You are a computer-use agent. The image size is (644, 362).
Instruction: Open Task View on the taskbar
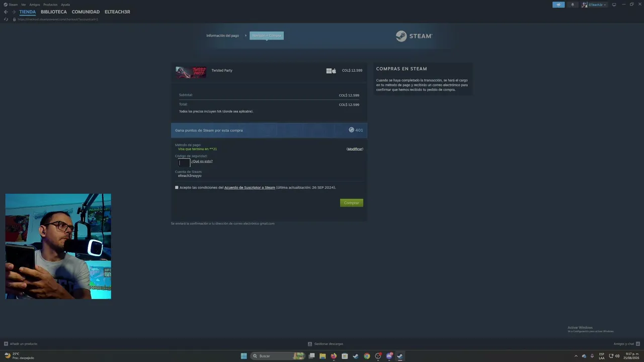[312, 356]
